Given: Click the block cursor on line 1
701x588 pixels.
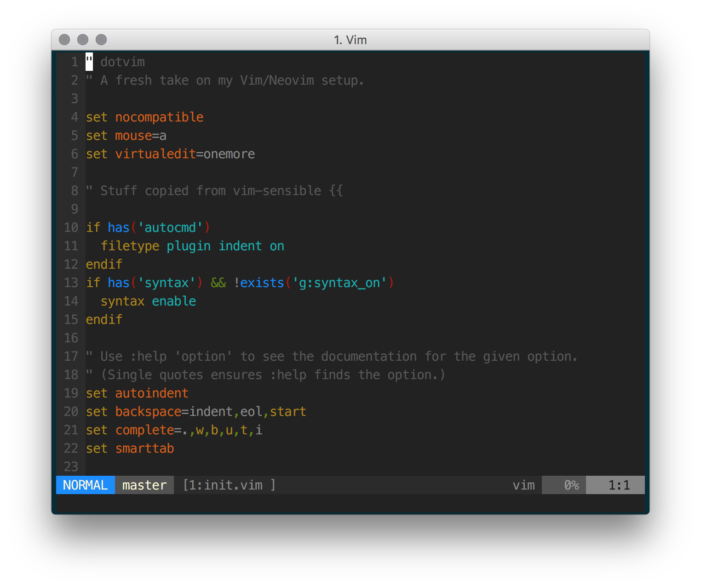Looking at the screenshot, I should click(x=89, y=62).
